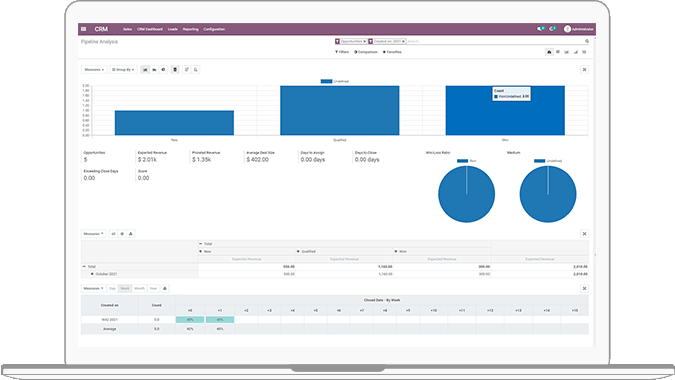Set cohort interval to Week
The image size is (675, 380).
pyautogui.click(x=125, y=288)
